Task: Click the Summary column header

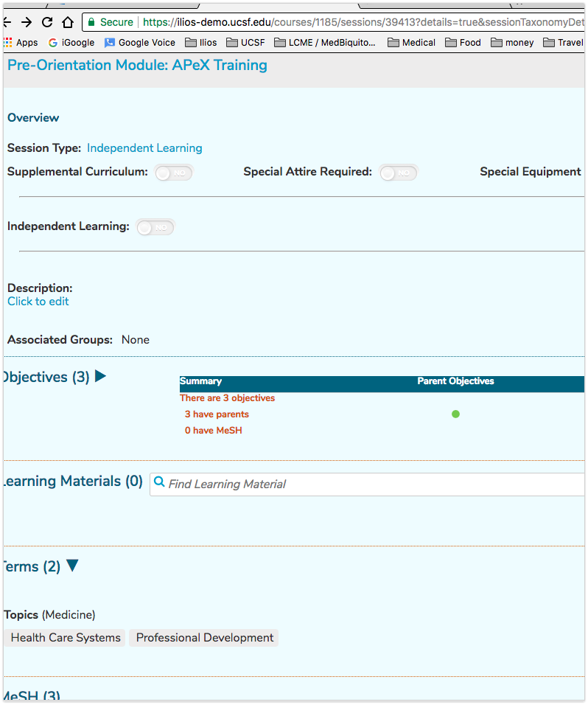Action: pos(201,381)
